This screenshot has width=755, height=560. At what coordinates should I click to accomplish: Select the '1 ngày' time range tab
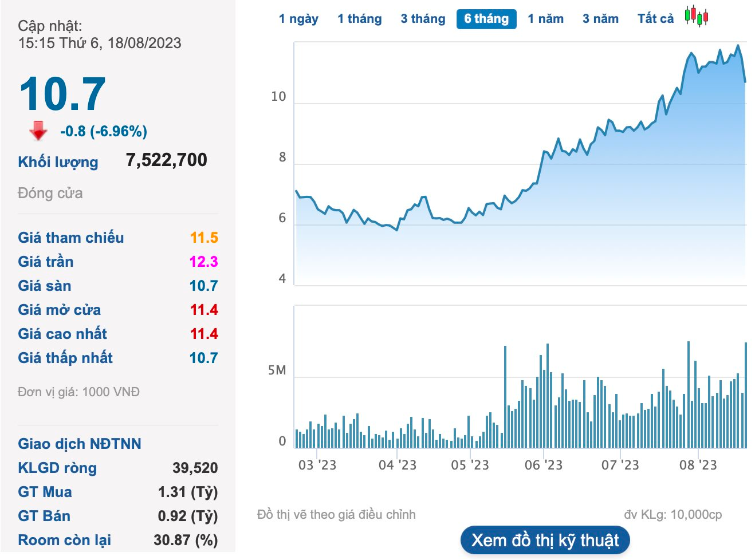pos(298,19)
